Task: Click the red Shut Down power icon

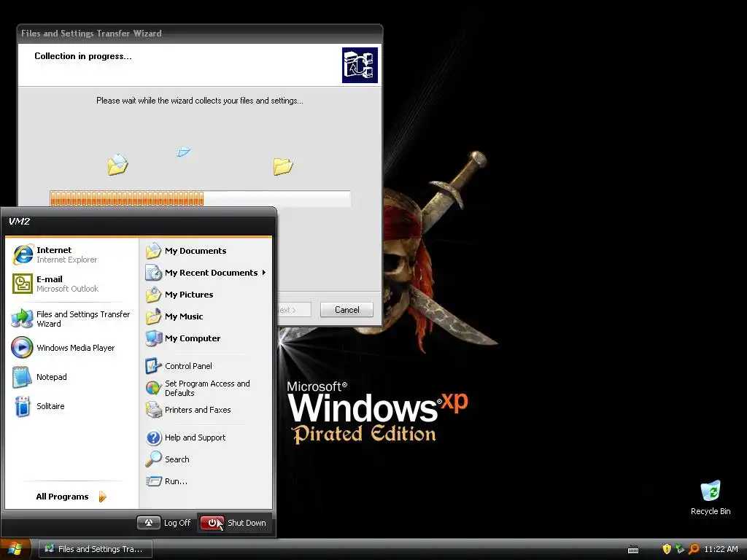Action: [x=212, y=523]
